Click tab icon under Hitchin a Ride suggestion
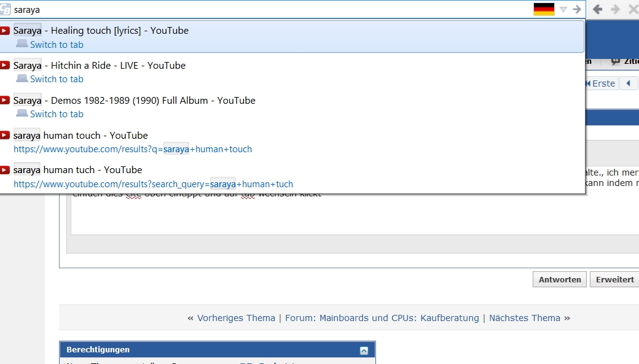The image size is (639, 364). (22, 78)
